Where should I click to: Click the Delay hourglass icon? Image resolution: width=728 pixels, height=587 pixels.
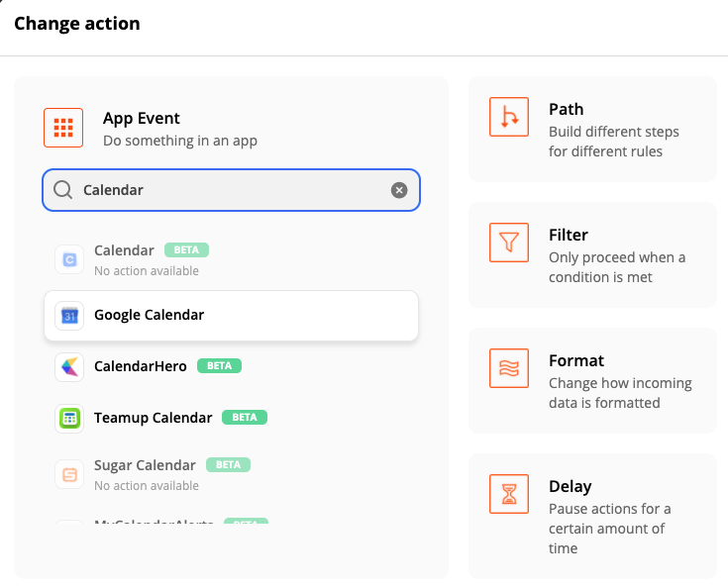click(x=509, y=494)
